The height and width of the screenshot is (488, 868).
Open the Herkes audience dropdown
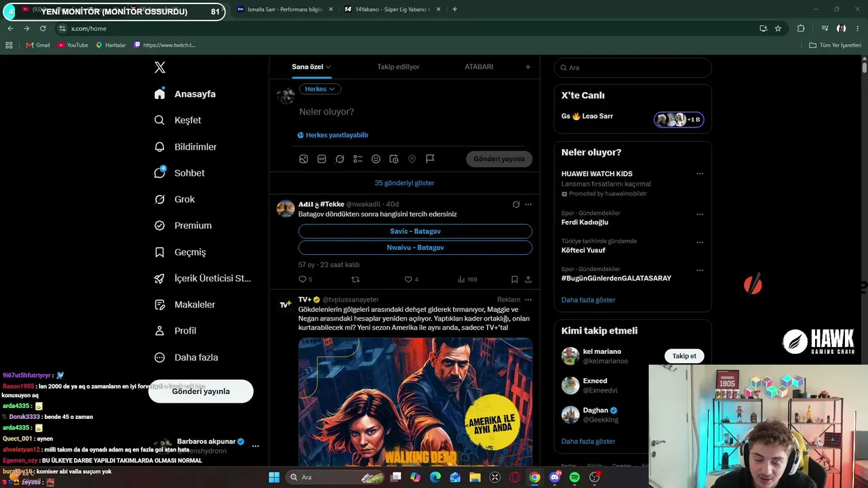[320, 89]
